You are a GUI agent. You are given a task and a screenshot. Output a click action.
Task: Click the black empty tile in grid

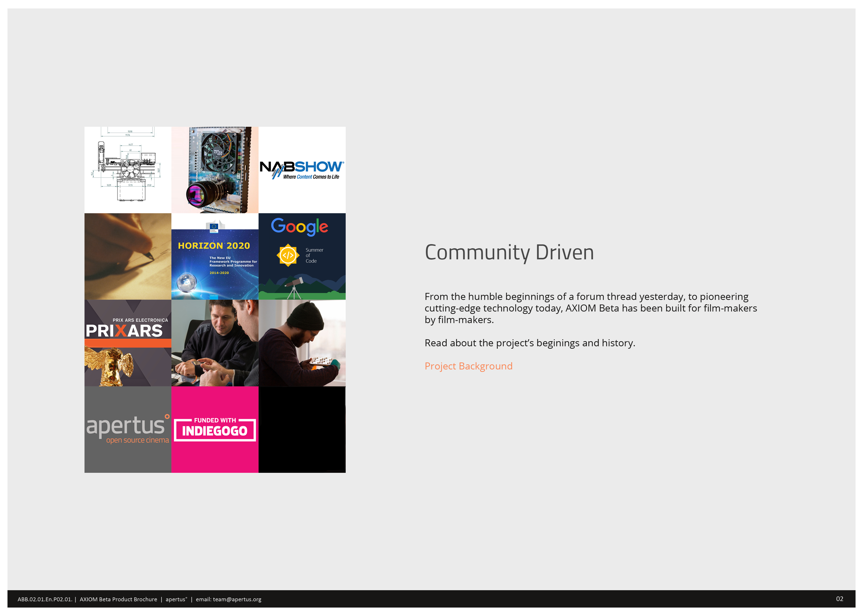pyautogui.click(x=302, y=429)
